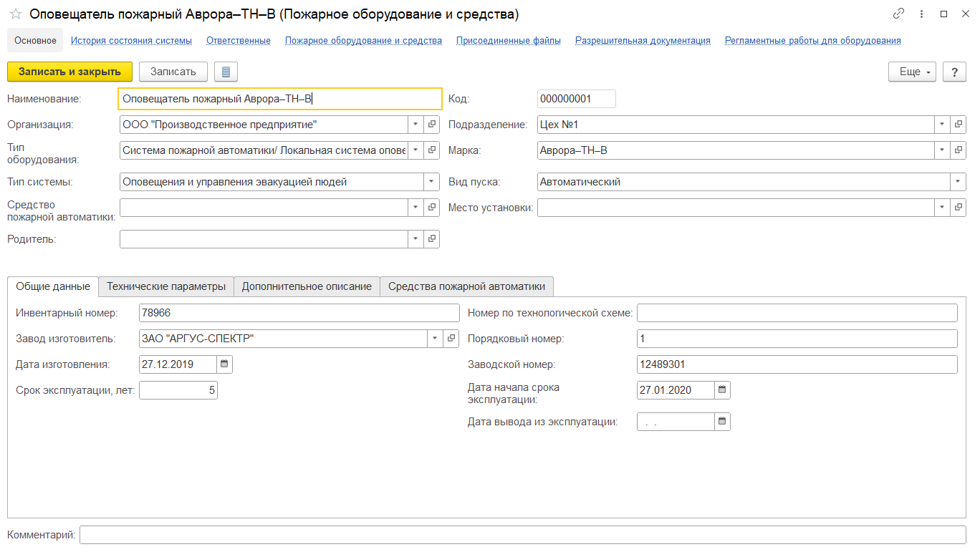Switch to Дополнительное описание tab
980x552 pixels.
(x=307, y=286)
